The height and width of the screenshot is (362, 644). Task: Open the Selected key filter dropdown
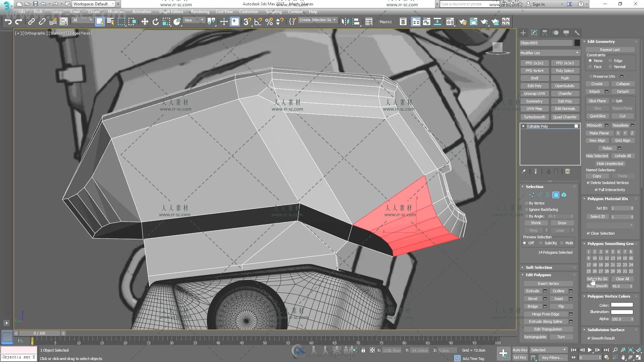click(x=548, y=350)
